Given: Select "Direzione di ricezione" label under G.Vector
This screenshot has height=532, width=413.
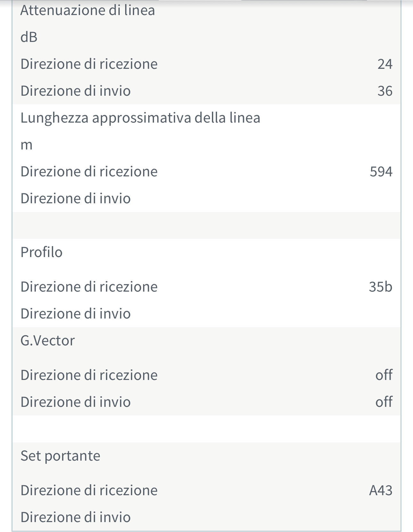Looking at the screenshot, I should (x=89, y=375).
